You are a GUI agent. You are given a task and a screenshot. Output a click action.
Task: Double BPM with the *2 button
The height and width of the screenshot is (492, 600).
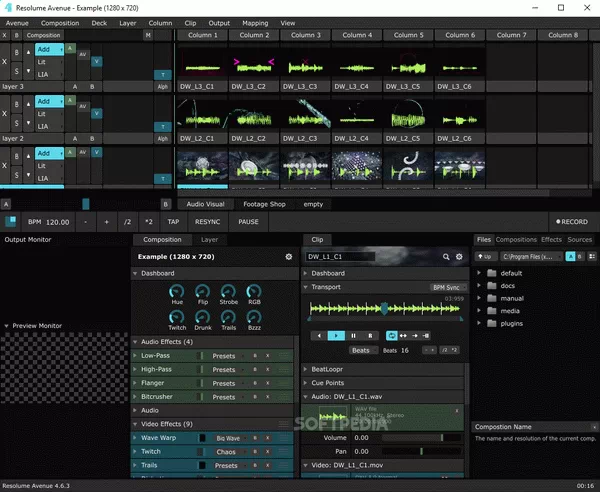[149, 222]
